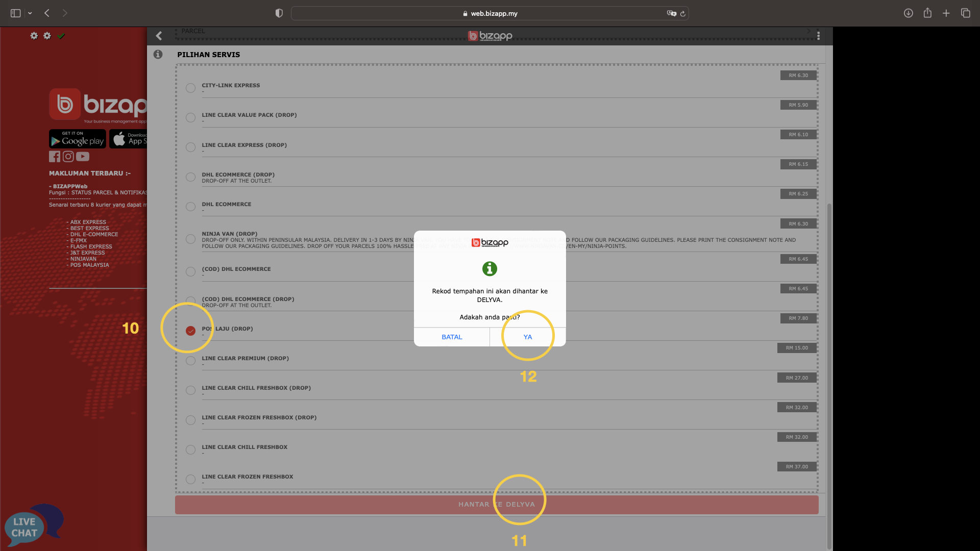Click the RM 7.80 price tag
Screen dimensions: 980x551
(798, 318)
